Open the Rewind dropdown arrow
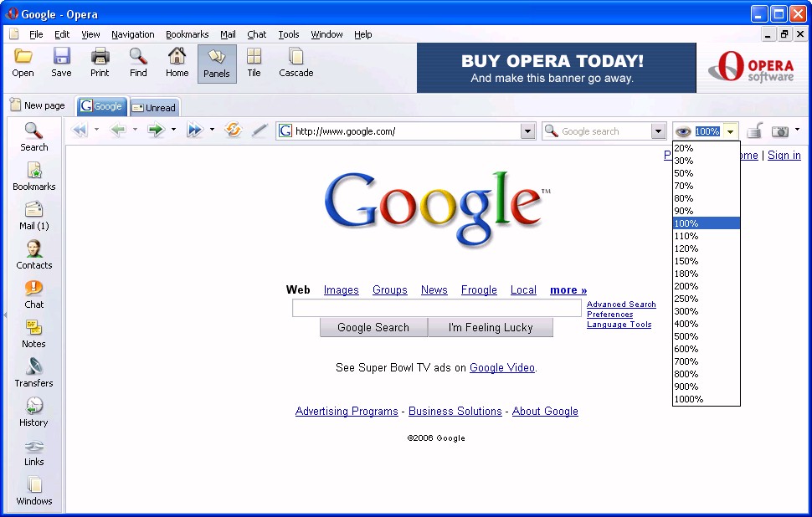The width and height of the screenshot is (812, 517). pyautogui.click(x=96, y=130)
